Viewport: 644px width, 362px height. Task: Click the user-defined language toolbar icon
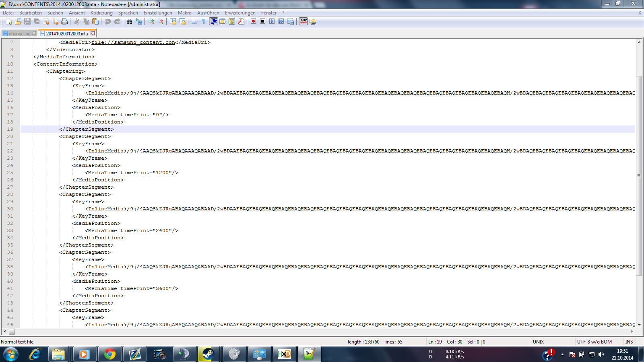(x=223, y=21)
